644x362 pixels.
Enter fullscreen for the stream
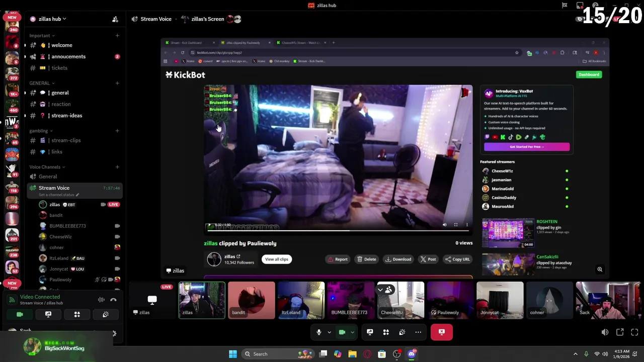634,332
